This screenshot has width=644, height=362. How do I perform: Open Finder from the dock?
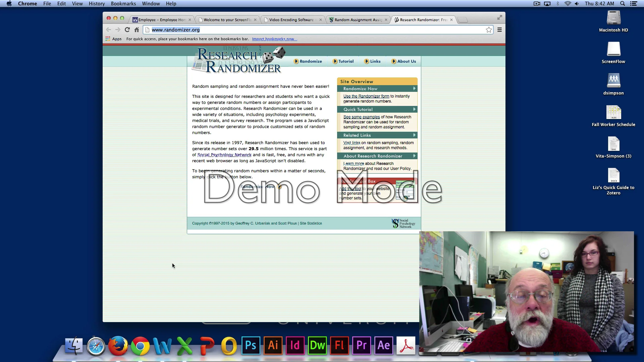(x=74, y=345)
